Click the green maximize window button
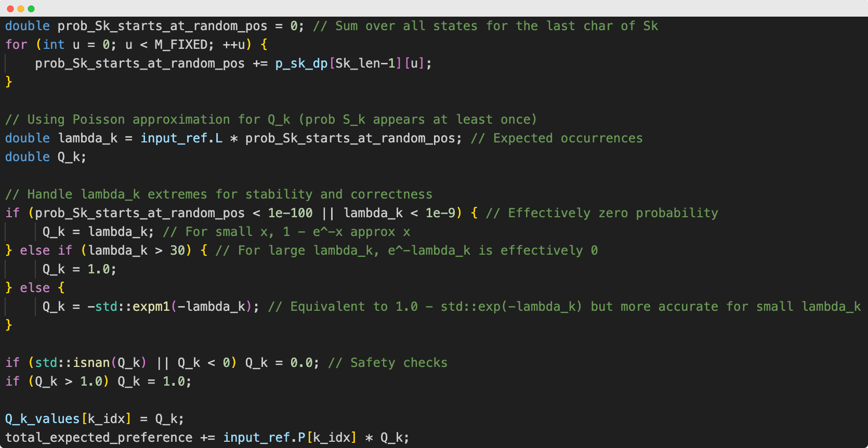 (x=31, y=9)
